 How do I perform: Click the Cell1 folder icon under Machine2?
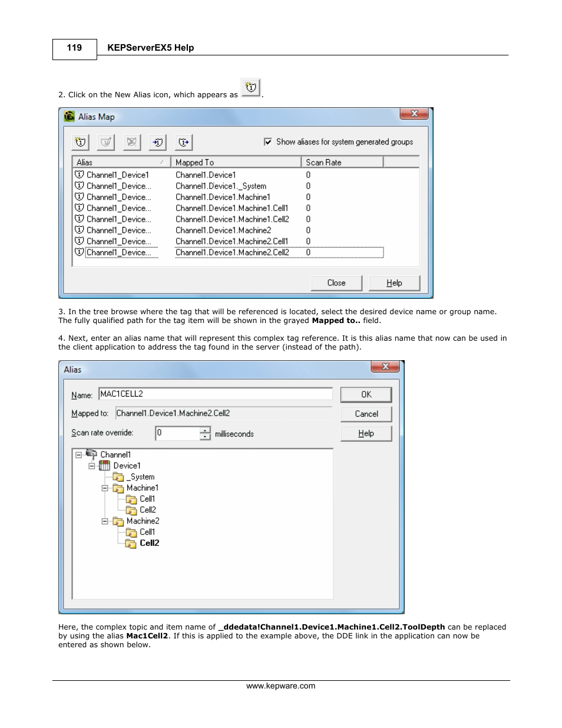tap(131, 532)
